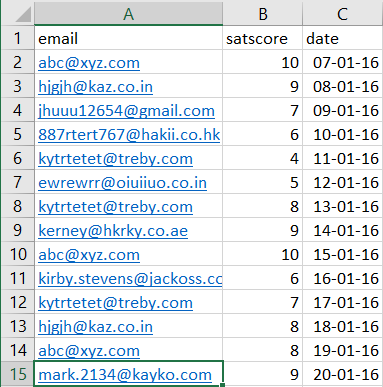
Task: Open hjgjh@kaz.co.in link in row 13
Action: coord(96,327)
